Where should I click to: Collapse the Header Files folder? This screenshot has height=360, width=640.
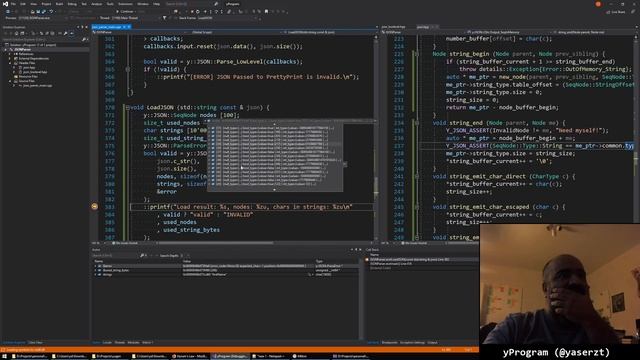pos(9,63)
